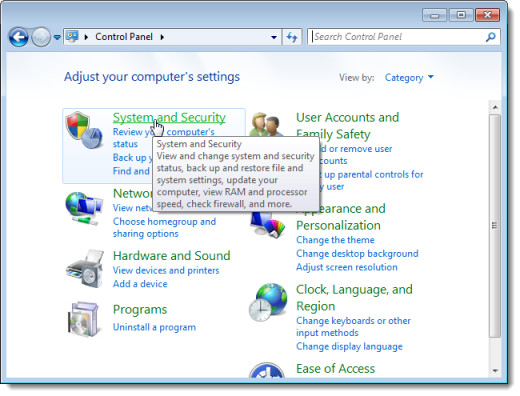520x396 pixels.
Task: Click Review your computer's status link
Action: (164, 138)
